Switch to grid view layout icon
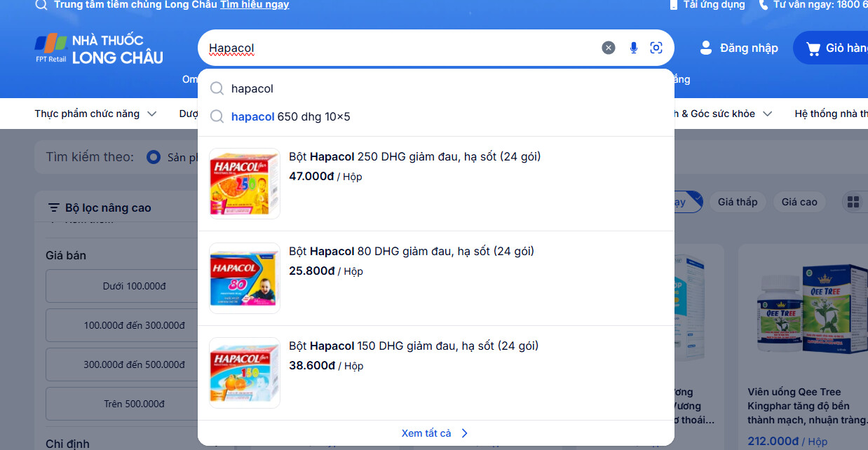This screenshot has height=450, width=868. [x=853, y=202]
